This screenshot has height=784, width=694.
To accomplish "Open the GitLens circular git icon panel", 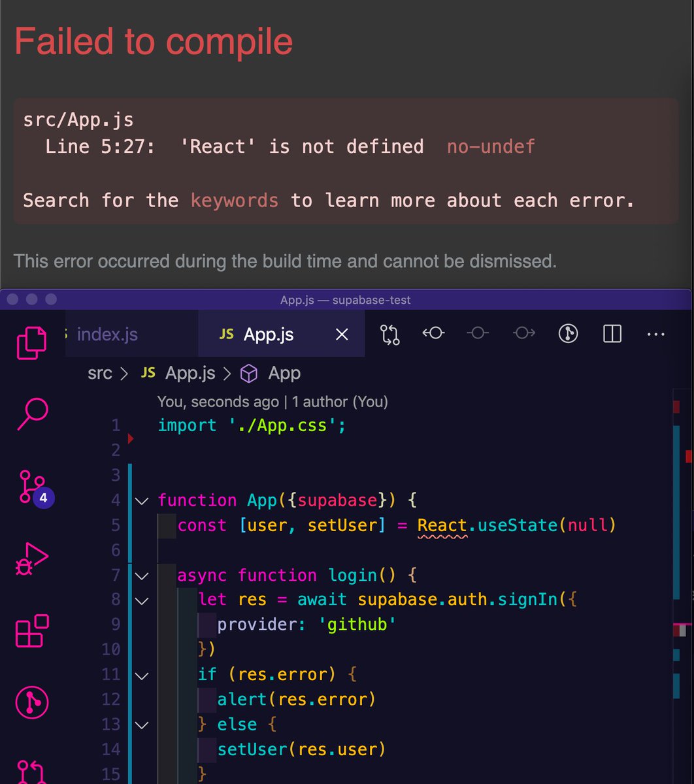I will pos(32,702).
